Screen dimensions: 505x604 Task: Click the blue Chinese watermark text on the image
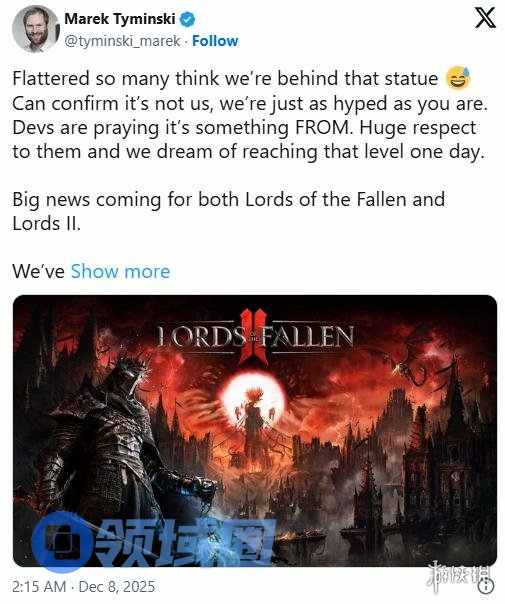[185, 542]
